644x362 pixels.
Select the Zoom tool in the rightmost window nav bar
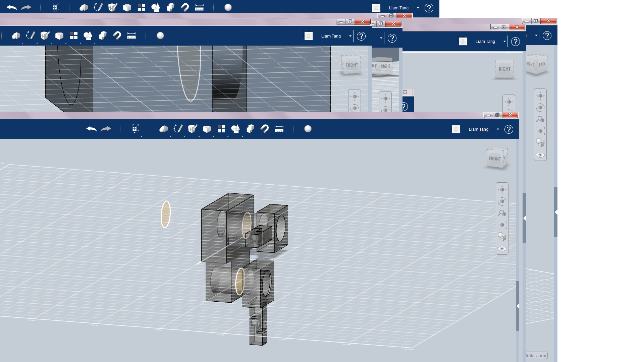coord(540,119)
